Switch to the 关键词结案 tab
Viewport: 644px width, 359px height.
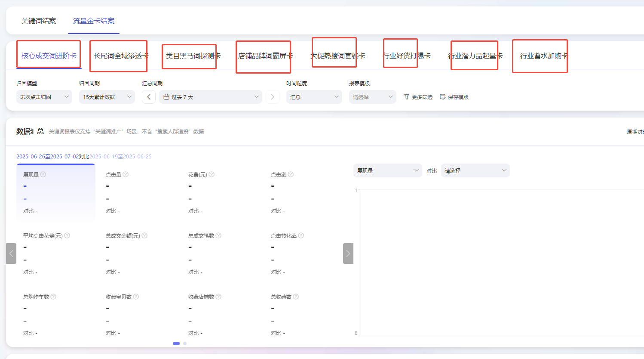click(39, 21)
